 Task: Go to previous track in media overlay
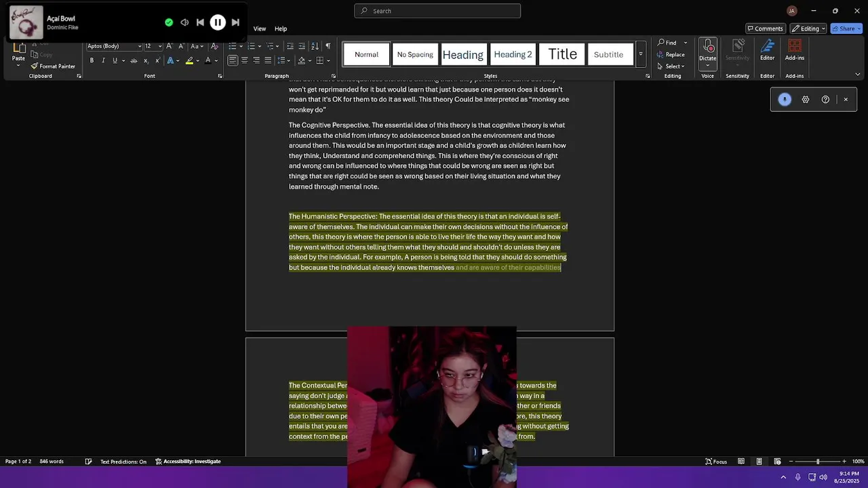pos(200,22)
